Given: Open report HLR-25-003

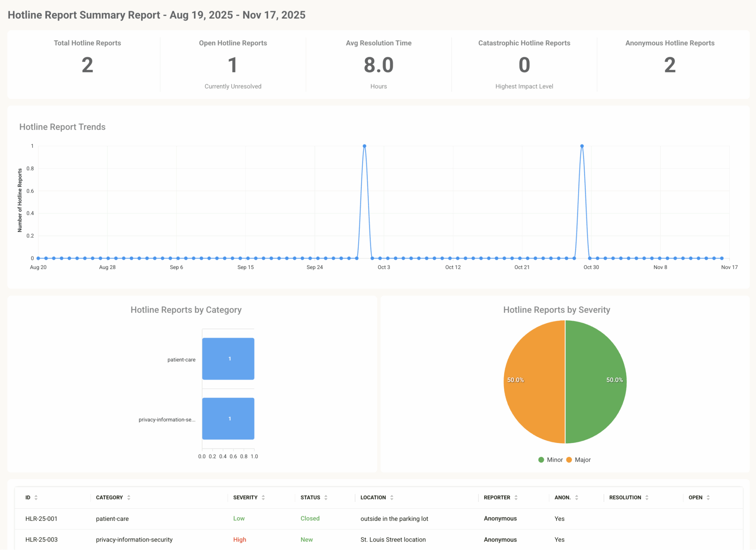Looking at the screenshot, I should pos(41,539).
